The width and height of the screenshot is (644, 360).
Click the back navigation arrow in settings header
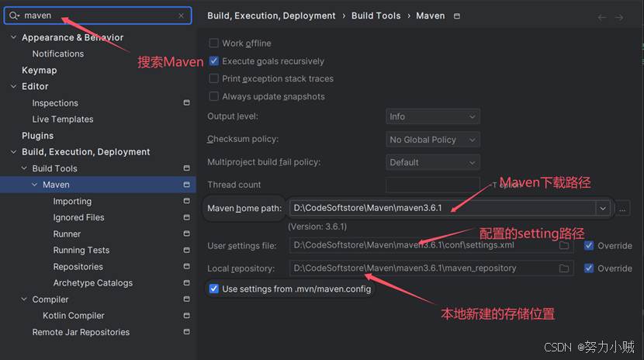point(602,17)
